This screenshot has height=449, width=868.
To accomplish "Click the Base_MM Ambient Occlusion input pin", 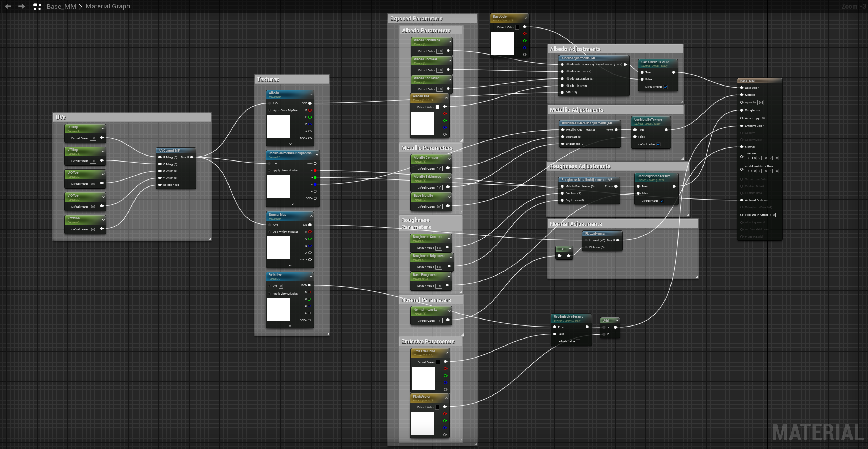I will [x=742, y=200].
